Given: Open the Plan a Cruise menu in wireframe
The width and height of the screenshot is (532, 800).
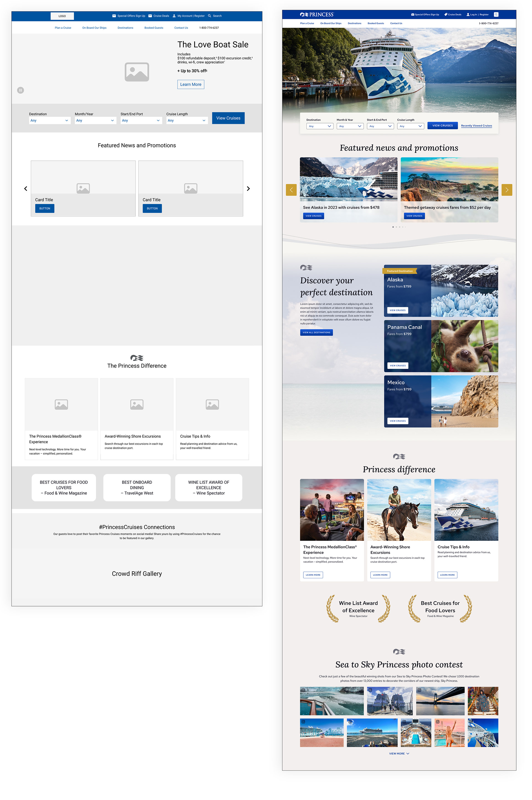Looking at the screenshot, I should tap(63, 28).
